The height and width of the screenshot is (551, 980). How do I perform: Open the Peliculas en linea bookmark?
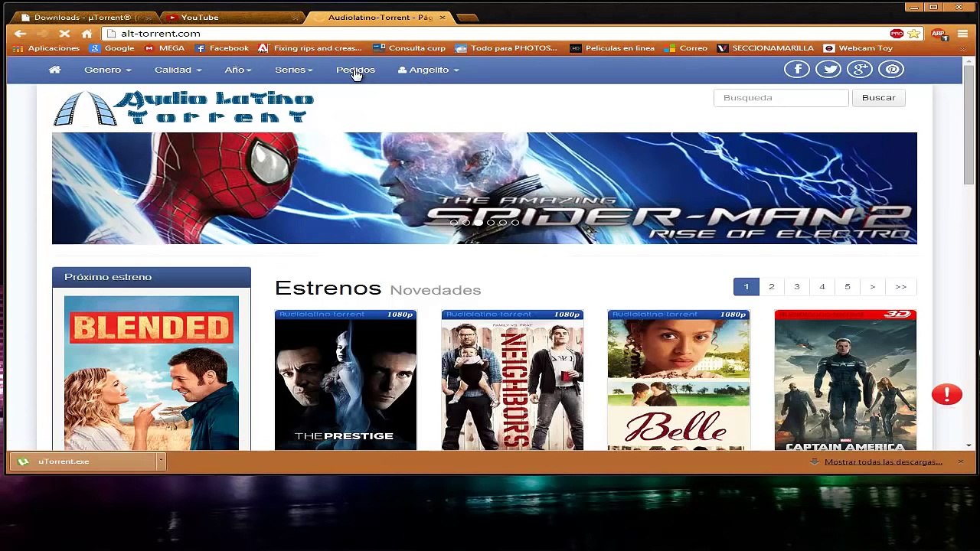pyautogui.click(x=612, y=48)
